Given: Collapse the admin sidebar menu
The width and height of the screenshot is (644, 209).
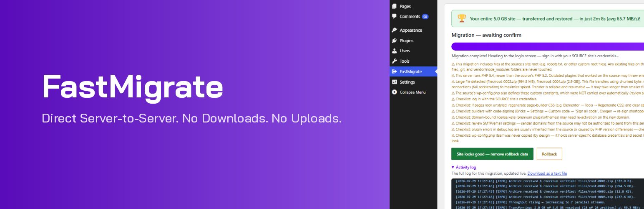Looking at the screenshot, I should coord(413,92).
